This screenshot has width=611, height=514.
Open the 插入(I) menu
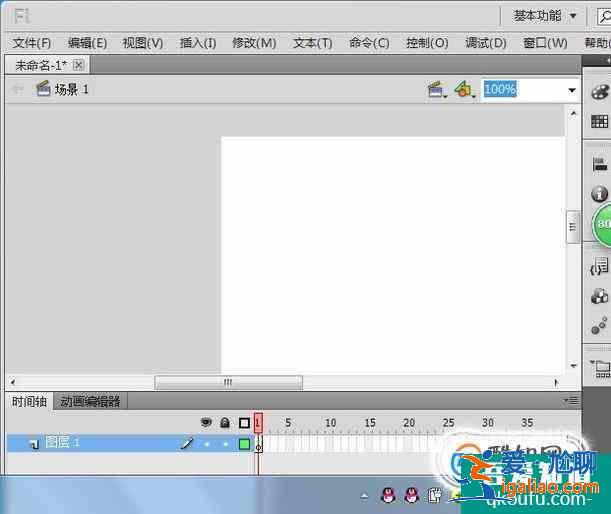point(198,42)
